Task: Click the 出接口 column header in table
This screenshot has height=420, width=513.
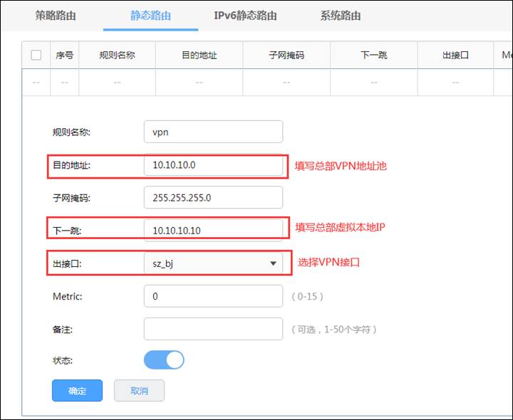Action: (455, 55)
